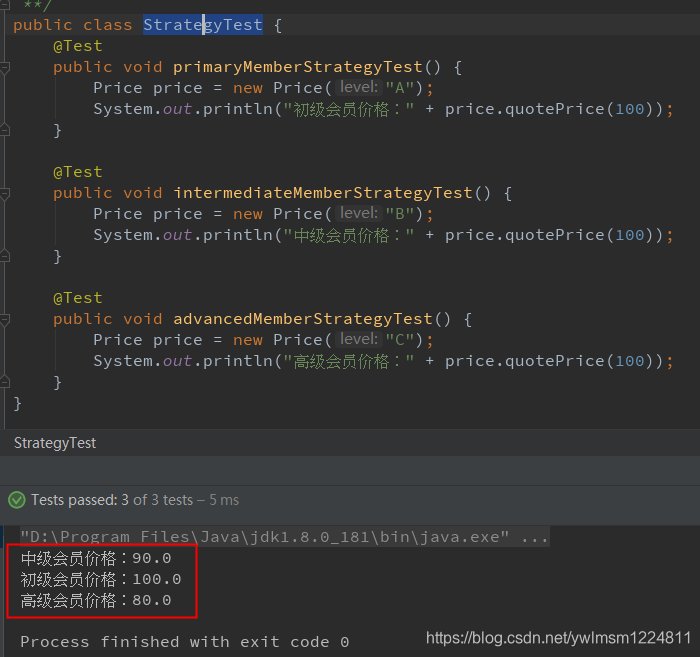Click the "初级会员价格：" string in code
Image resolution: width=700 pixels, height=657 pixels.
pos(349,109)
